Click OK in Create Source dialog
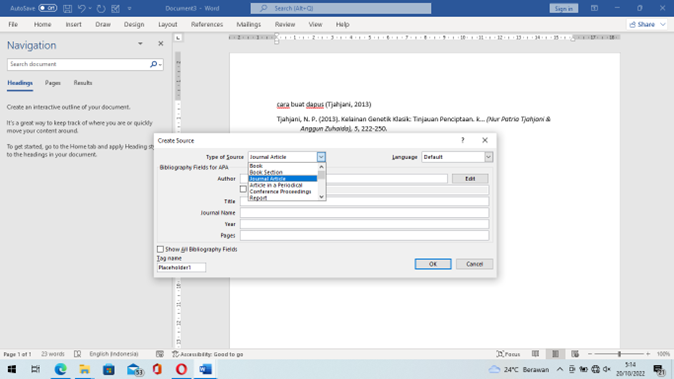Screen dimensions: 674x379 [433, 264]
